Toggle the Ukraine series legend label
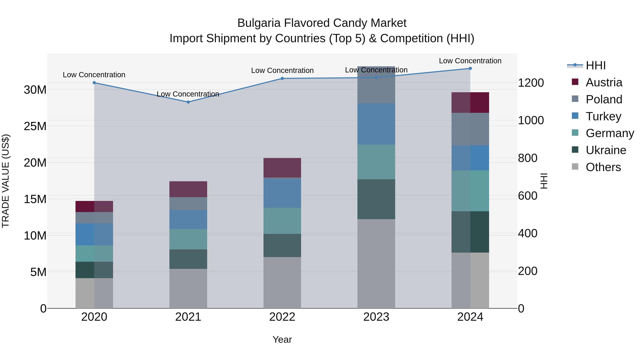The height and width of the screenshot is (362, 644). pyautogui.click(x=606, y=150)
